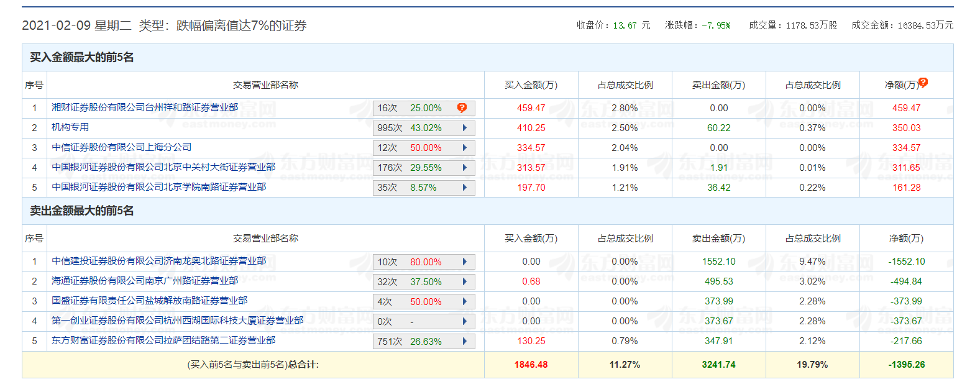The width and height of the screenshot is (980, 392).
Task: Open the 中信建投证券济南龙奥北路证券营业部 link
Action: [x=158, y=261]
